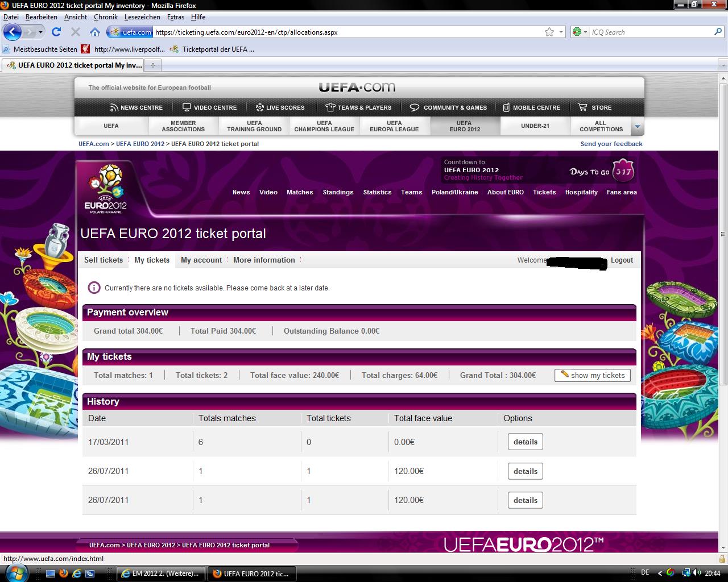Open the Ansicht menu
This screenshot has width=728, height=582.
[76, 17]
